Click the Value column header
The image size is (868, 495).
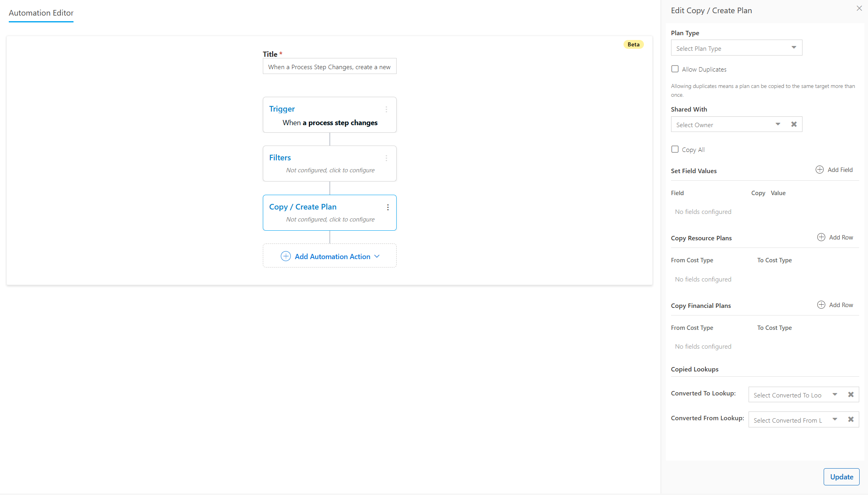778,193
